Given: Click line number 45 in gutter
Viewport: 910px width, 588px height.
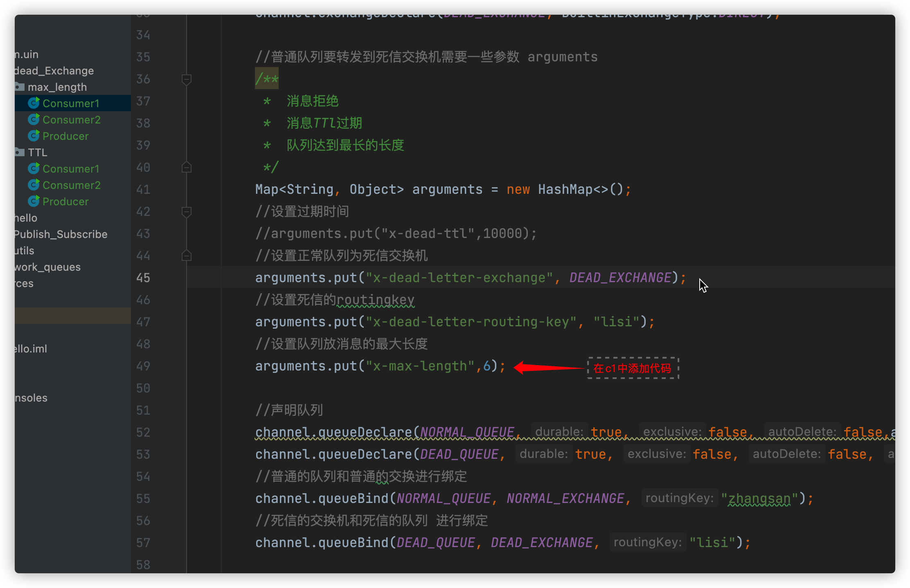Looking at the screenshot, I should click(x=143, y=278).
